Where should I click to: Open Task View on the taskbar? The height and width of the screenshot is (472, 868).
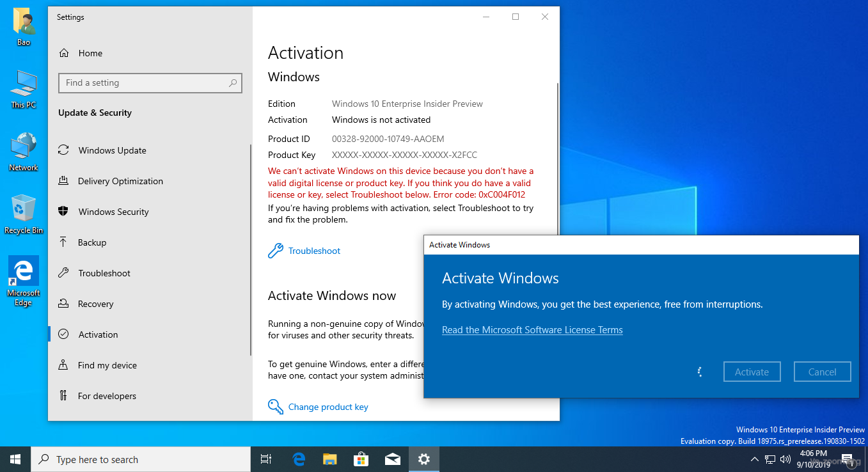(266, 459)
